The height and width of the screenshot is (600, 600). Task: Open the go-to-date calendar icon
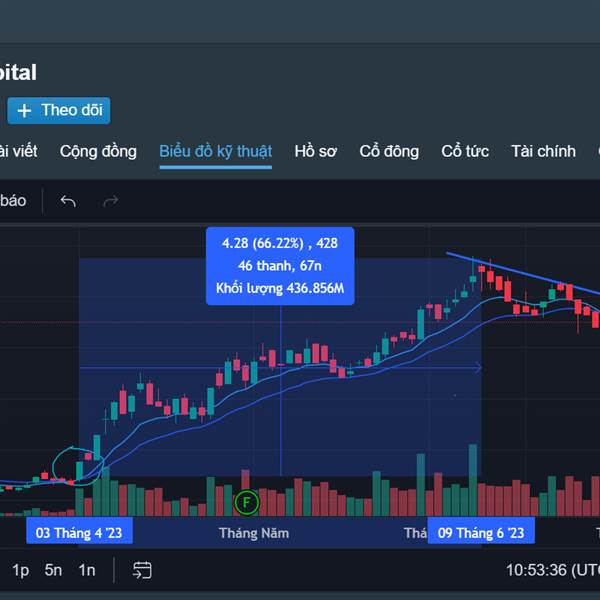(x=142, y=570)
